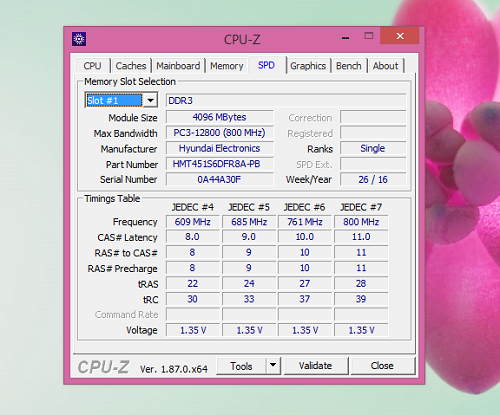The image size is (500, 415).
Task: Click tRC value 37
Action: (x=305, y=299)
